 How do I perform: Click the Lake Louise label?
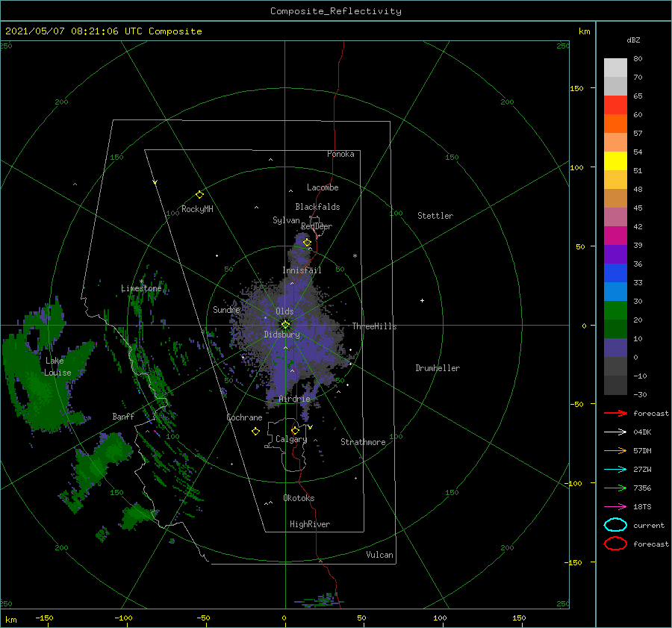tap(57, 367)
